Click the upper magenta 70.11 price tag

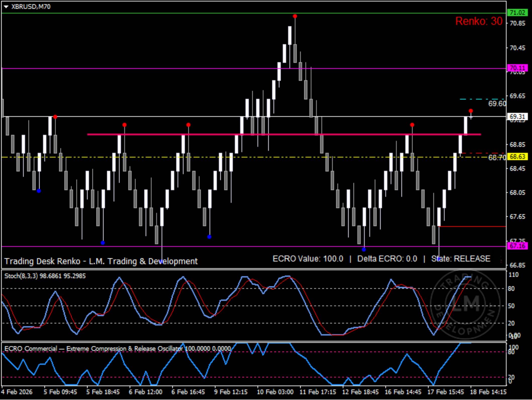517,68
